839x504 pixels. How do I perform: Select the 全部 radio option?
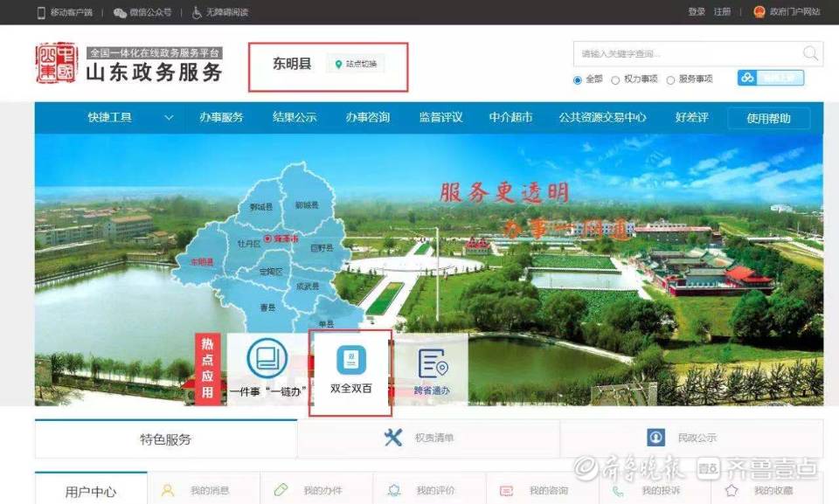point(578,78)
